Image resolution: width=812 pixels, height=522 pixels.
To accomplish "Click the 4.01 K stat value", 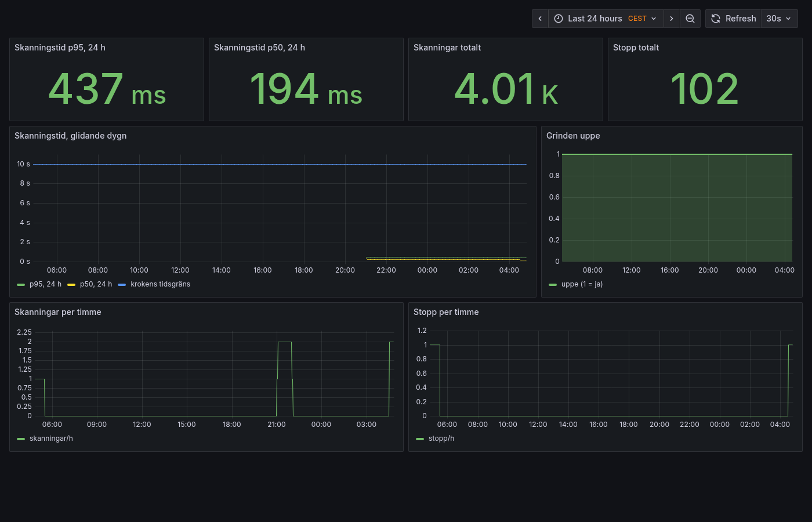I will tap(506, 89).
